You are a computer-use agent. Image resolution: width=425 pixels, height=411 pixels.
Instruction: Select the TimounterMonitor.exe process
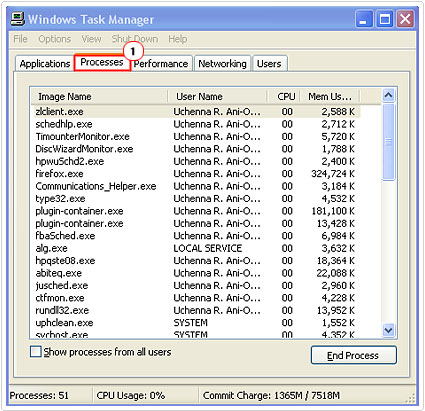pyautogui.click(x=196, y=137)
